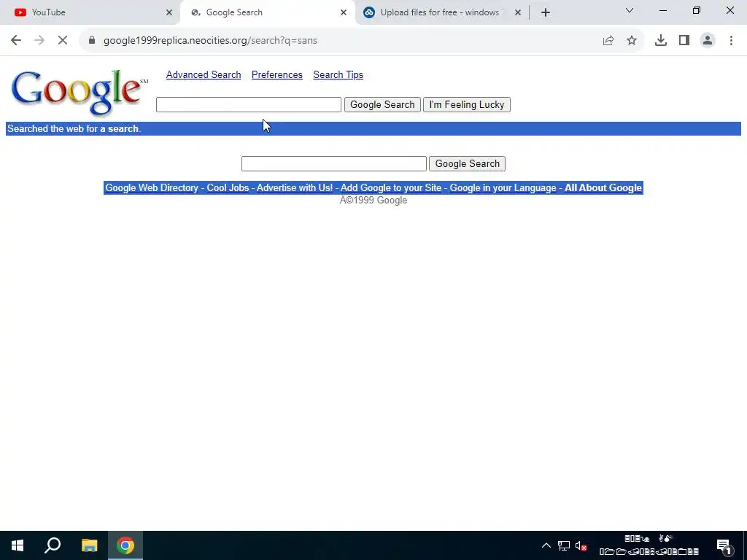Open a new browser tab
The width and height of the screenshot is (747, 560).
(546, 12)
